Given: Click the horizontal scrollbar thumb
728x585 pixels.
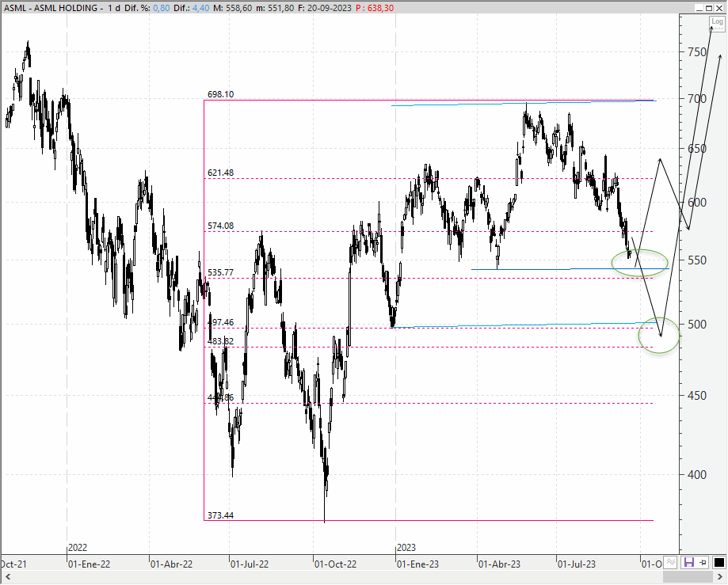Looking at the screenshot, I should click(688, 576).
